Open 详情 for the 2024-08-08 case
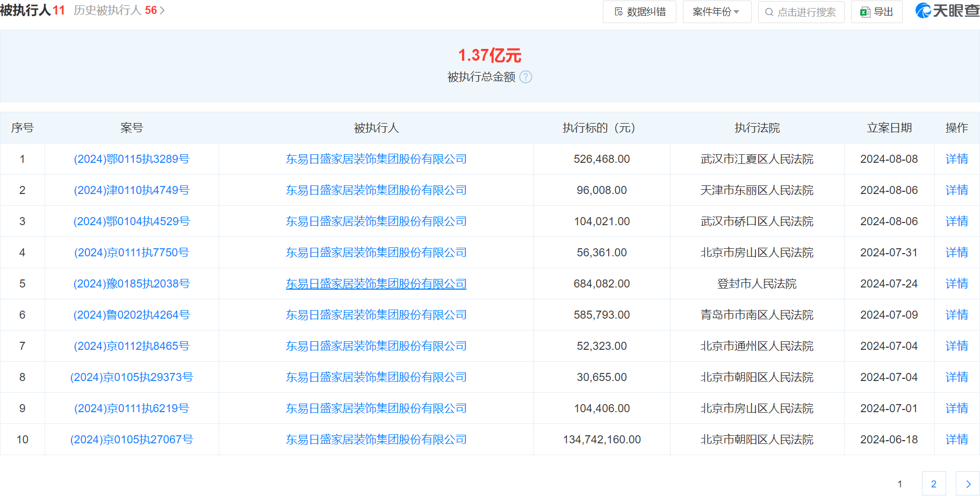 tap(957, 159)
